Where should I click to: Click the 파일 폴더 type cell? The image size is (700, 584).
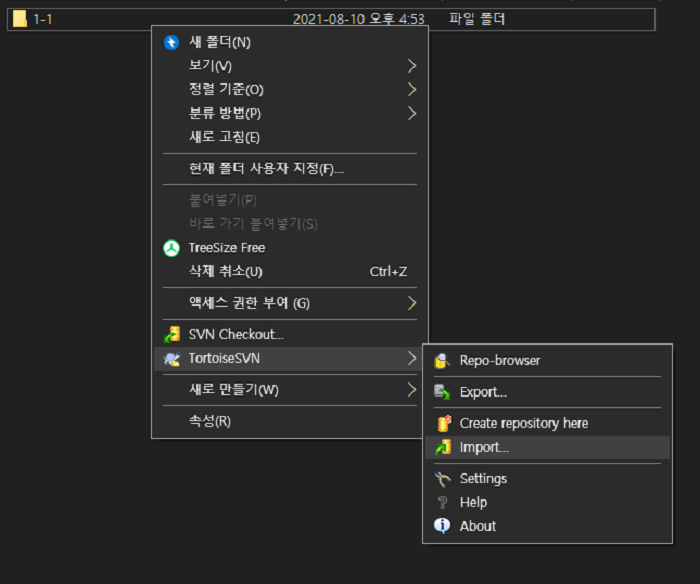pos(477,19)
